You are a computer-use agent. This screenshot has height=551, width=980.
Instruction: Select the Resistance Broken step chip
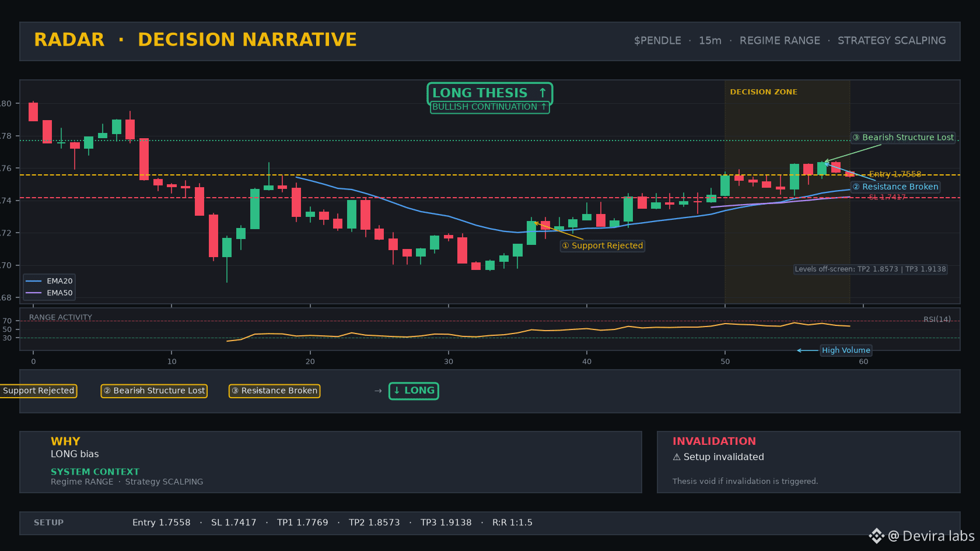click(x=274, y=391)
